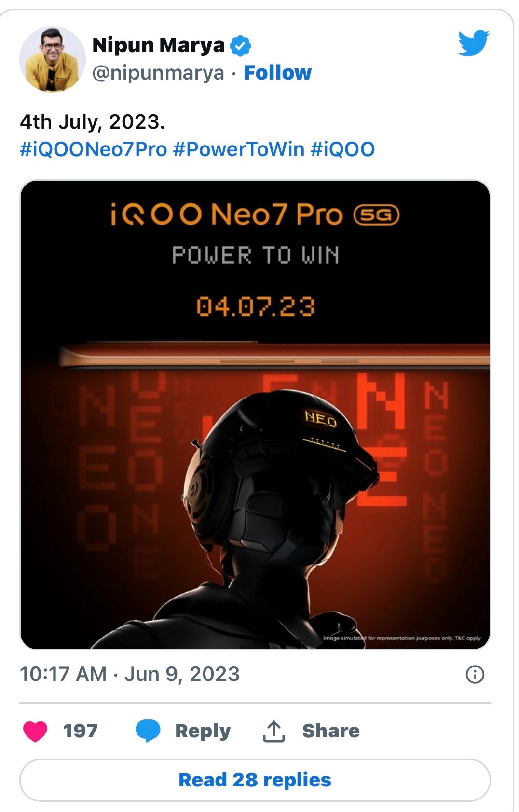Click the Nipun Marya display name
Viewport: 519px width, 812px height.
pos(158,46)
